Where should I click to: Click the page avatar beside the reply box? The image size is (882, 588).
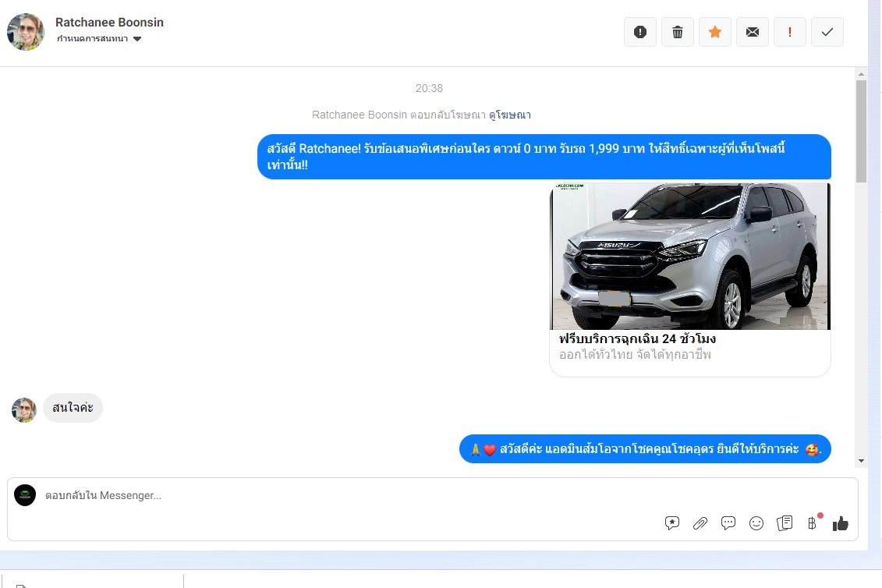(25, 495)
